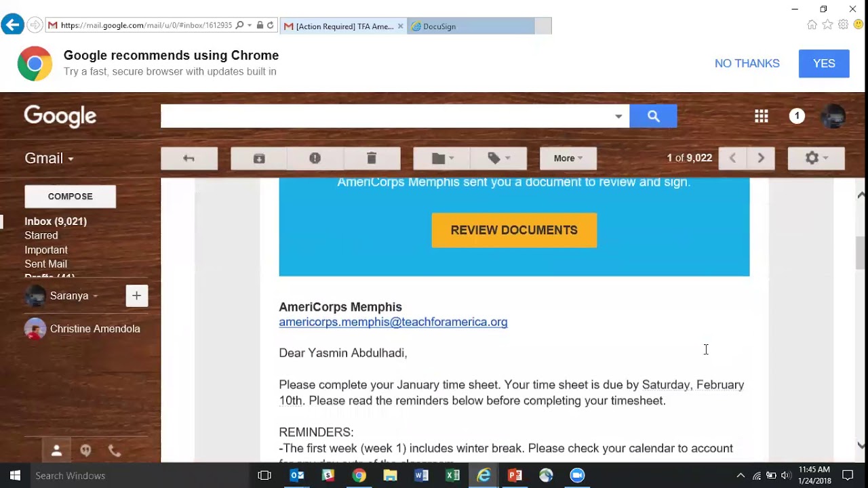The height and width of the screenshot is (488, 868).
Task: Report this email as spam
Action: 315,158
